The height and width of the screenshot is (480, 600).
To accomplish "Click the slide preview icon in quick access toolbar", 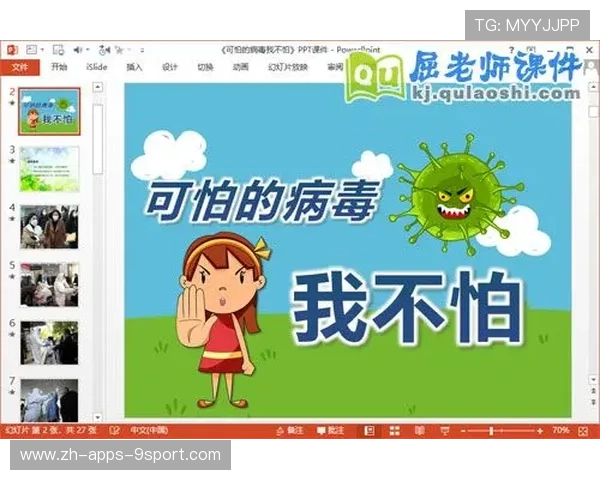I will tap(58, 50).
